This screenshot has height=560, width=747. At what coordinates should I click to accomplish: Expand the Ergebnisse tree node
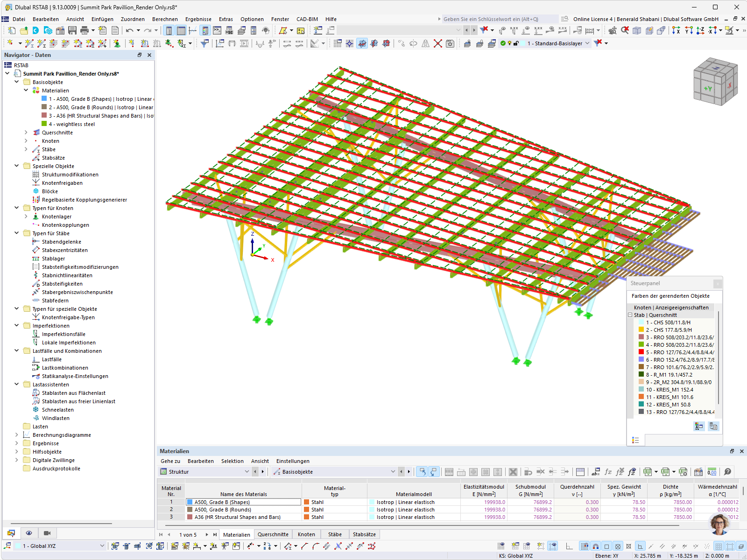17,443
